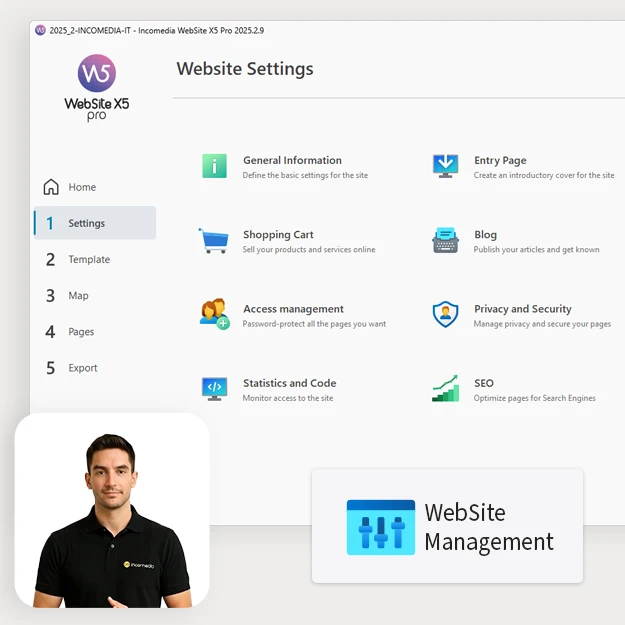This screenshot has width=625, height=625.
Task: Open the Entry Page monitor icon
Action: (445, 166)
